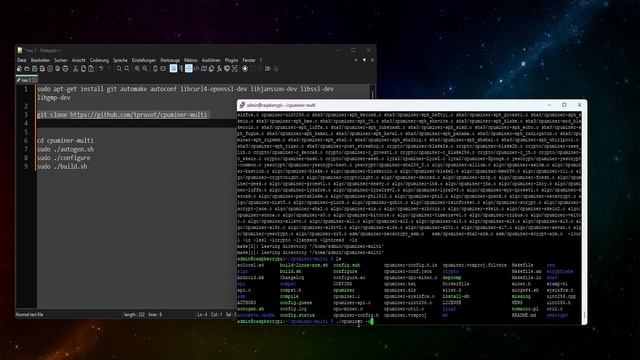Click the macro Playback icon
This screenshot has height=360, width=640.
click(x=260, y=69)
